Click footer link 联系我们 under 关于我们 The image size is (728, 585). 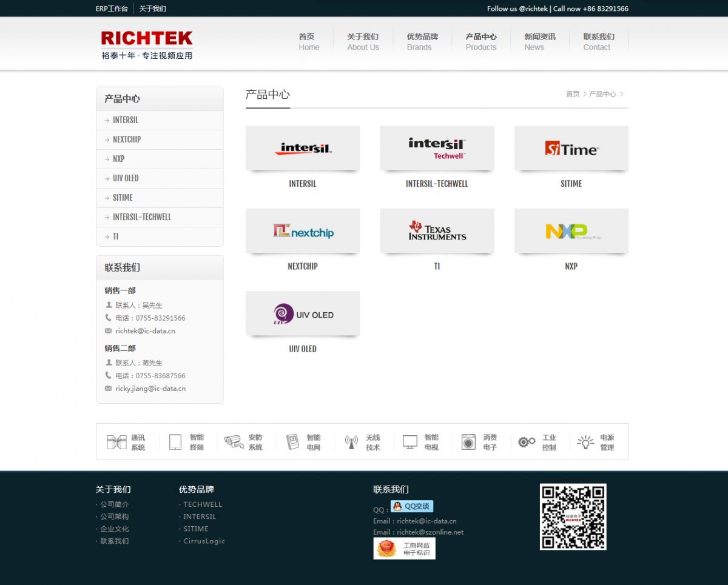[x=115, y=541]
